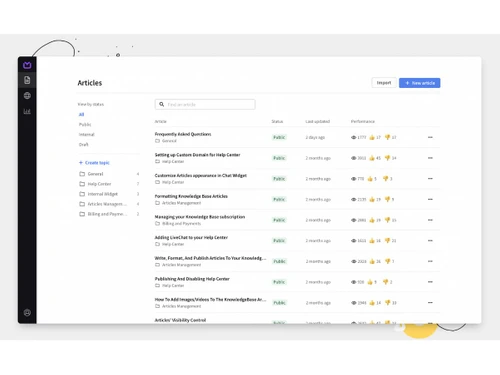Click Public badge on Formatting Knowledge Base Articles
The width and height of the screenshot is (500, 375).
(x=279, y=199)
